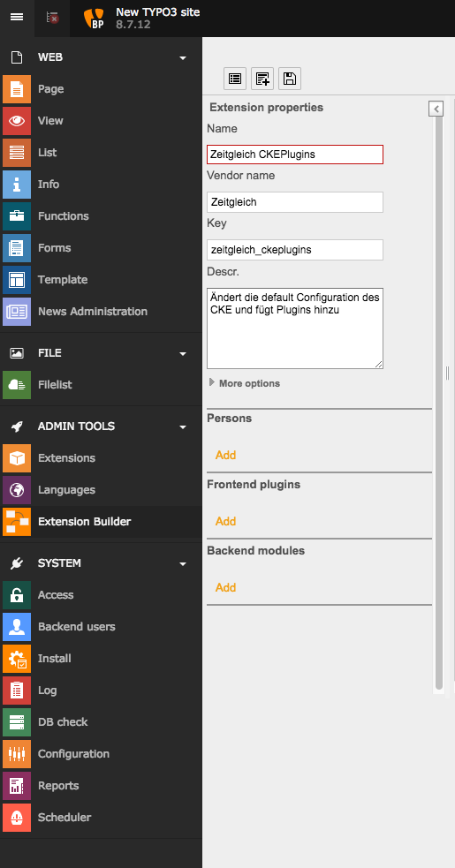This screenshot has width=455, height=868.
Task: Open the Scheduler module icon
Action: pos(17,818)
